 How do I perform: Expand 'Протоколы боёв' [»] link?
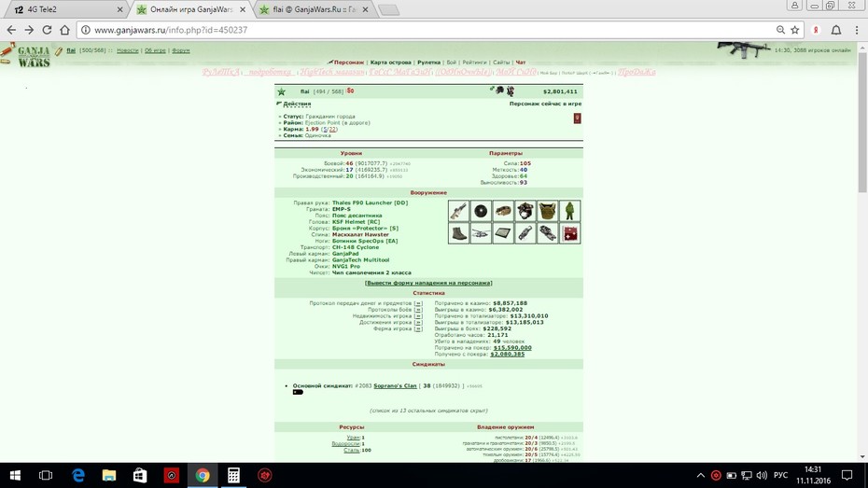[418, 310]
